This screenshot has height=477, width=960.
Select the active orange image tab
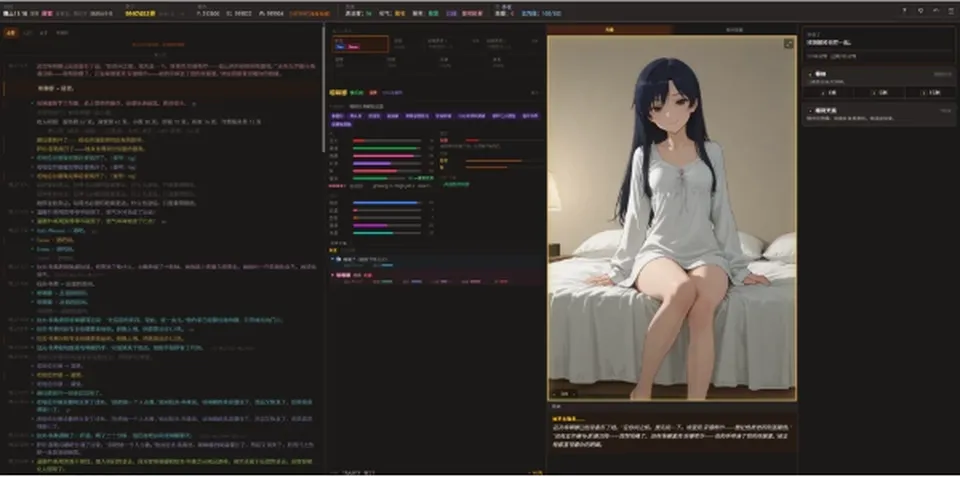click(x=609, y=29)
